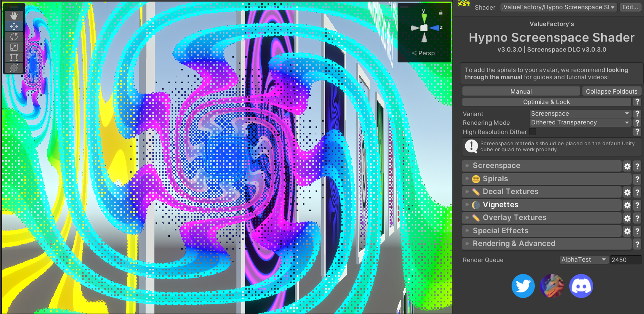Select the Rotate tool
Viewport: 644px width, 314px height.
coord(14,37)
